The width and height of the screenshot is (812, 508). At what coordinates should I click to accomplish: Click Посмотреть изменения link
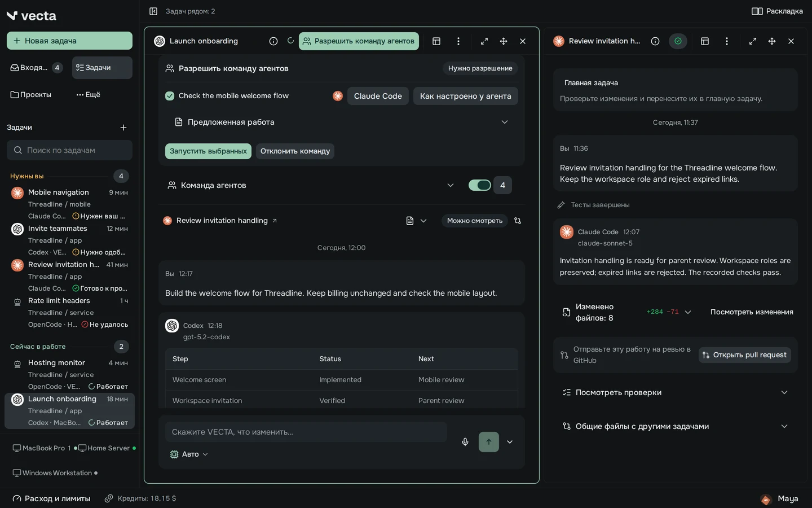(x=752, y=312)
